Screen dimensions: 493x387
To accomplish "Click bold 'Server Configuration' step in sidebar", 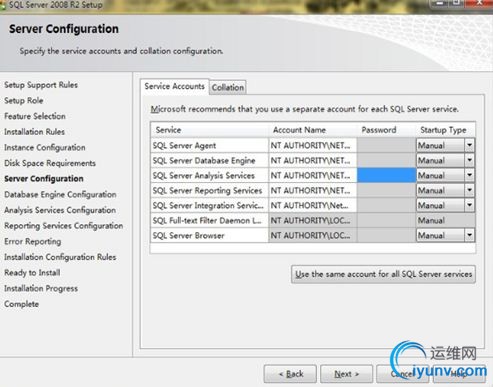I will 44,179.
